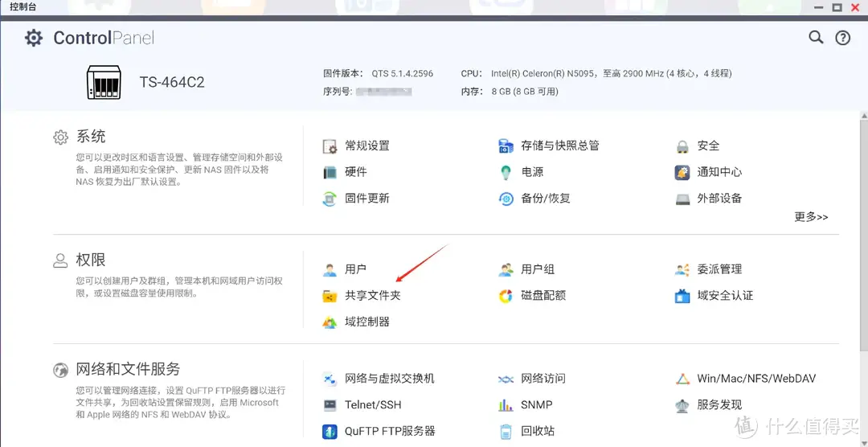Open the QuFTP FTP服务器 icon
The height and width of the screenshot is (447, 868).
(330, 431)
